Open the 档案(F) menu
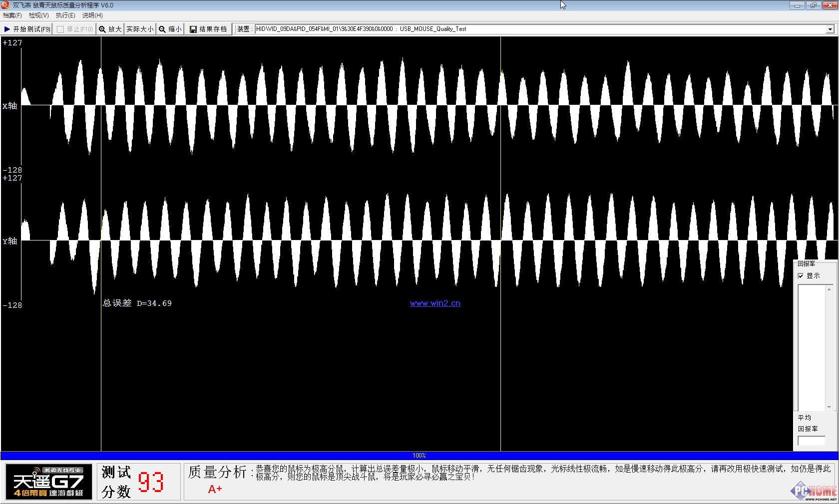 click(12, 15)
